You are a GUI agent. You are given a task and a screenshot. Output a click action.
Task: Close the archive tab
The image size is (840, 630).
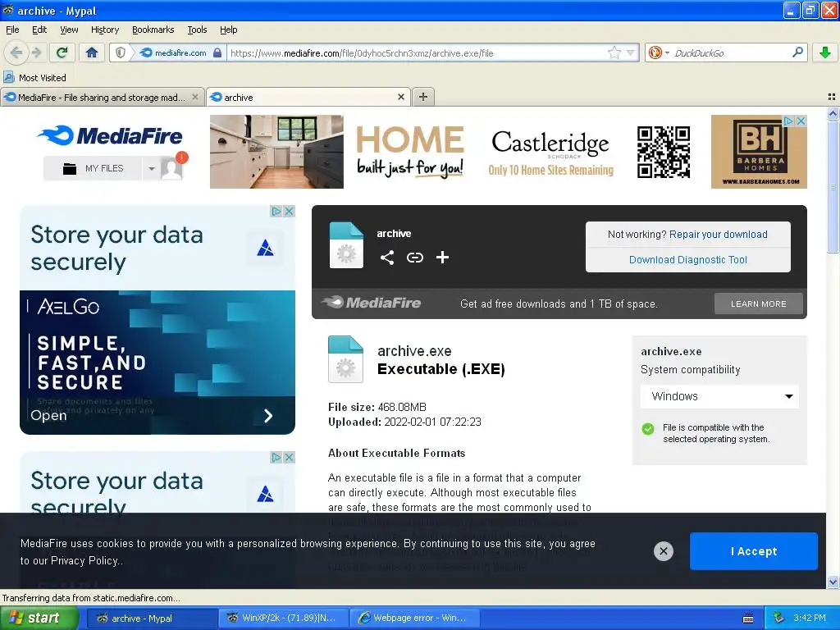[400, 97]
